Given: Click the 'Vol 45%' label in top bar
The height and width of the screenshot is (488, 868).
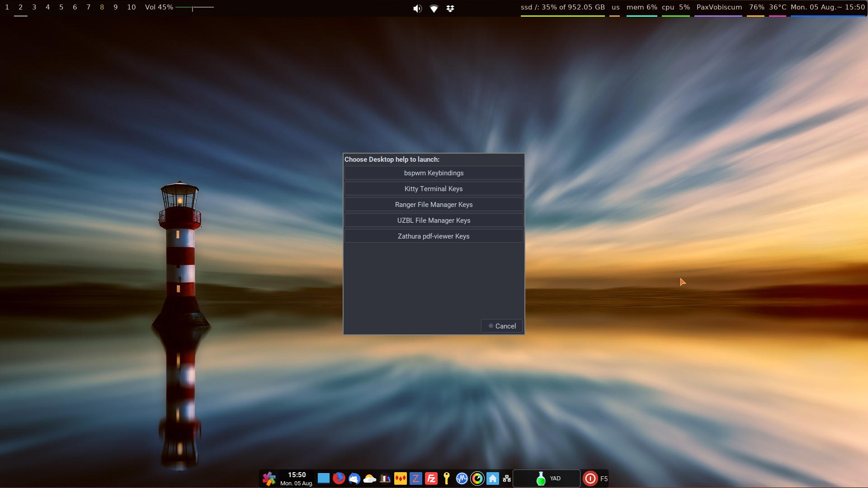Looking at the screenshot, I should 159,7.
